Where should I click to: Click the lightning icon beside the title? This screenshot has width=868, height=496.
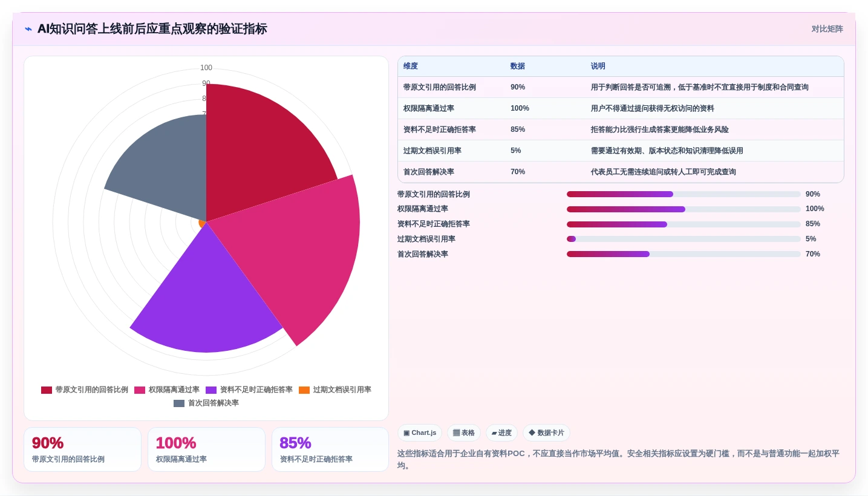pyautogui.click(x=28, y=29)
